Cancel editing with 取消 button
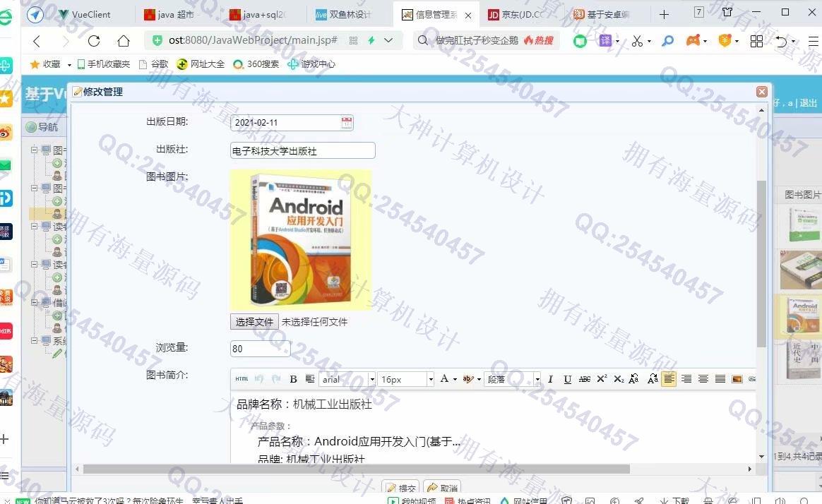This screenshot has width=822, height=504. pyautogui.click(x=442, y=488)
